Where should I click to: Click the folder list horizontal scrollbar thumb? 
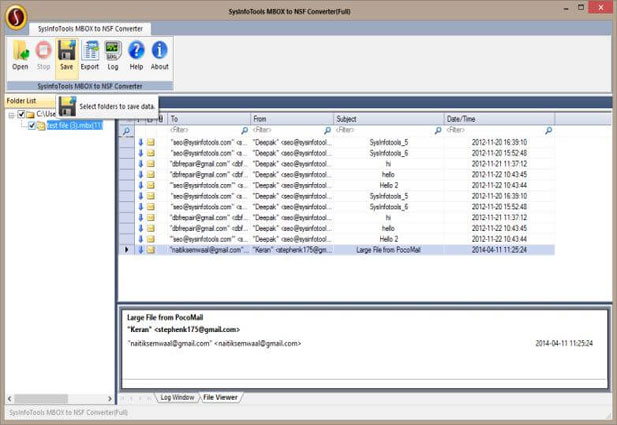click(41, 399)
